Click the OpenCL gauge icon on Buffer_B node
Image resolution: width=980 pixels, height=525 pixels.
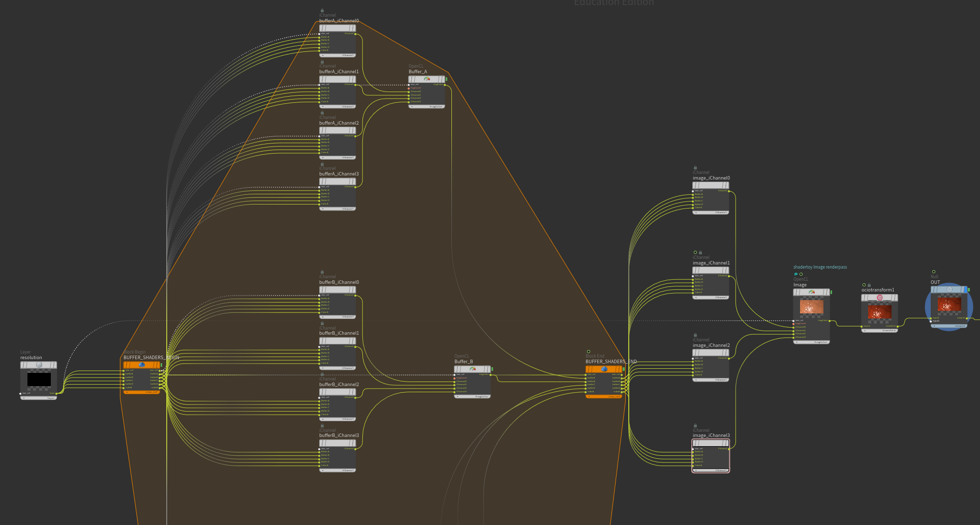473,369
